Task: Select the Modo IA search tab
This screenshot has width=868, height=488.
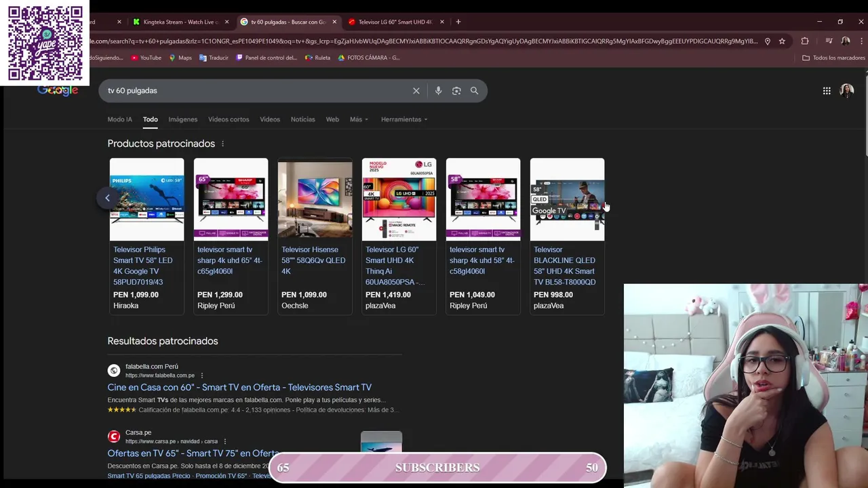Action: click(x=119, y=119)
